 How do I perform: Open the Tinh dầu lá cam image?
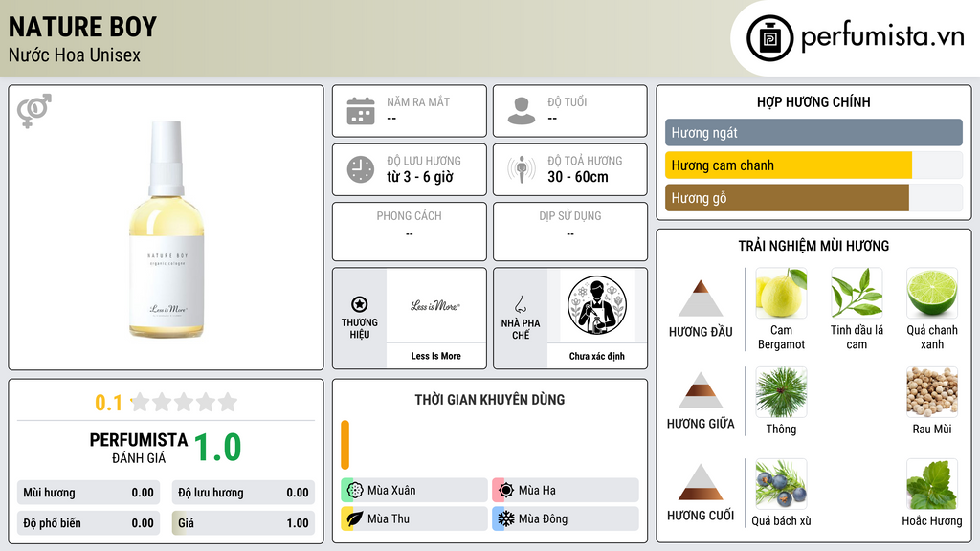coord(857,293)
